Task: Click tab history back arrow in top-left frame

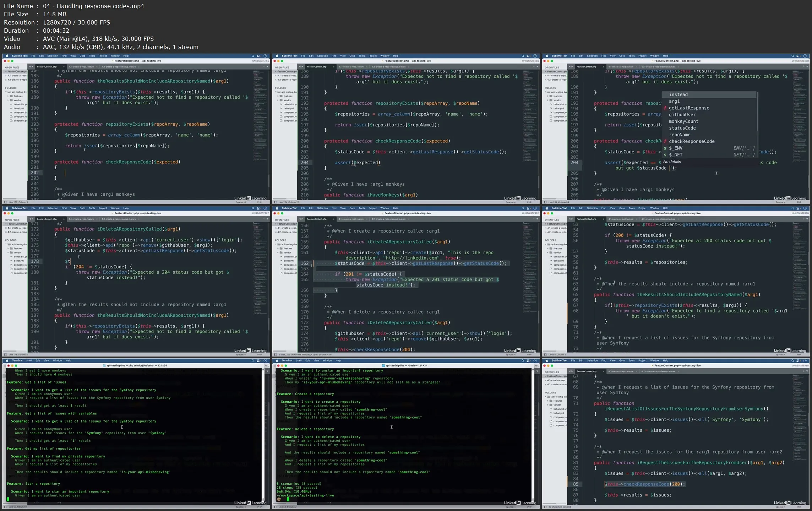Action: [30, 67]
